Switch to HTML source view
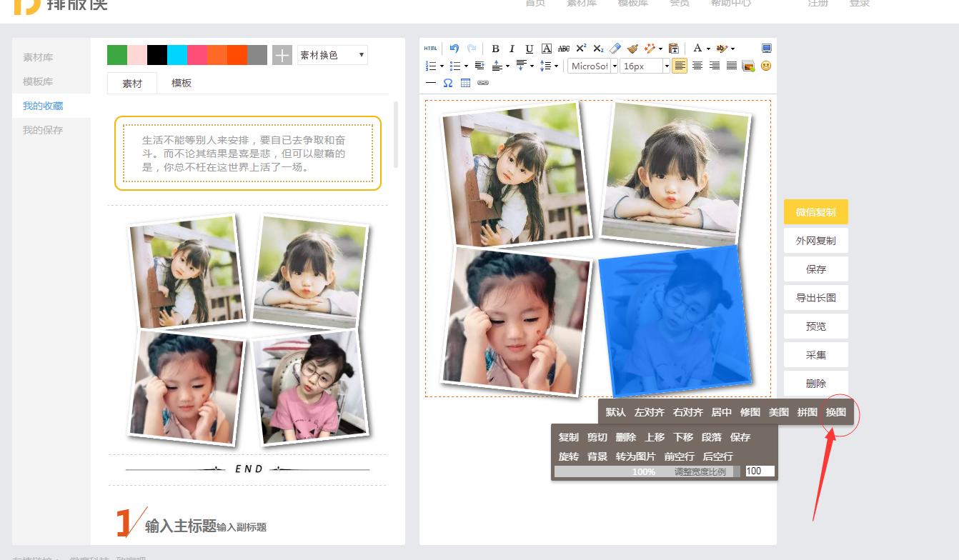Screen dimensions: 959x560 (x=429, y=48)
